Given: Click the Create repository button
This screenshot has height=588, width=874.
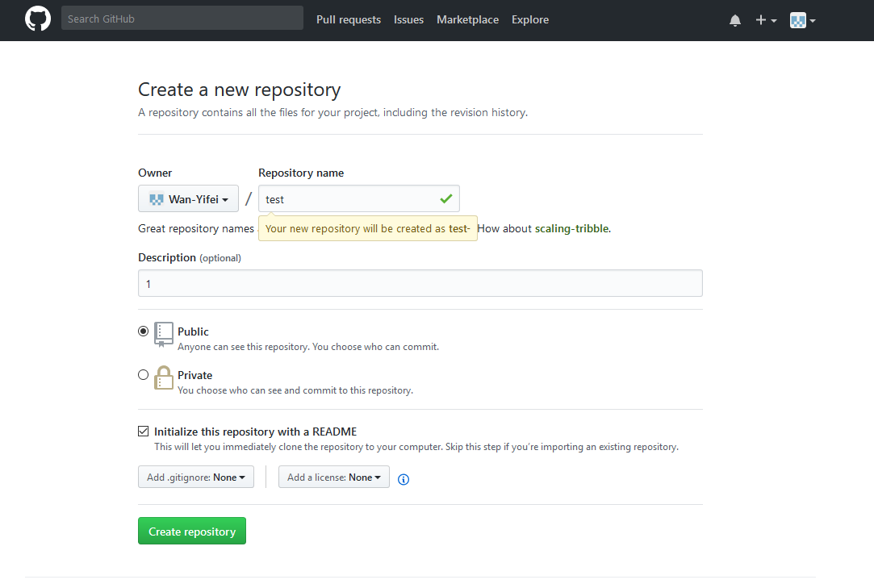Looking at the screenshot, I should click(192, 532).
